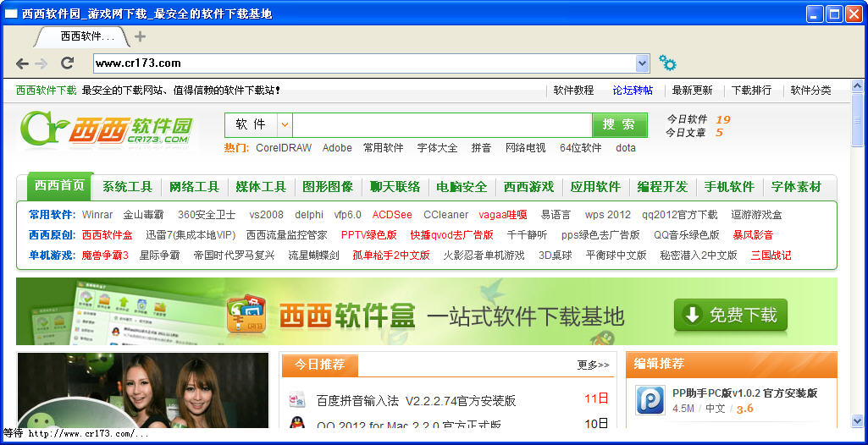Open the 手机软件 category
This screenshot has width=868, height=445.
[729, 188]
